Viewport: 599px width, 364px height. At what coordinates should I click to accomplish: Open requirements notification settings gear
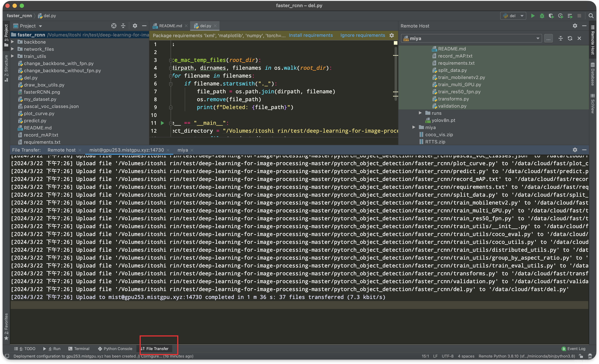click(392, 35)
